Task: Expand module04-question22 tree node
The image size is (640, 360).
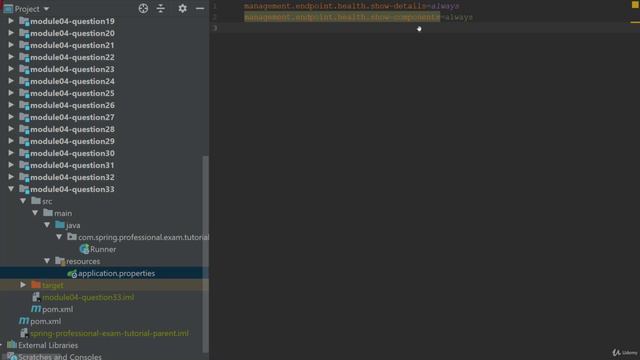Action: point(11,57)
